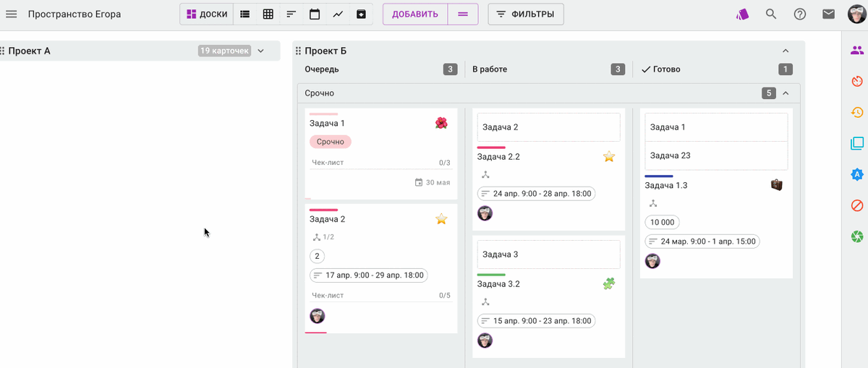
Task: Open the Чек-лист 0/5 on Задача 2
Action: coord(381,295)
